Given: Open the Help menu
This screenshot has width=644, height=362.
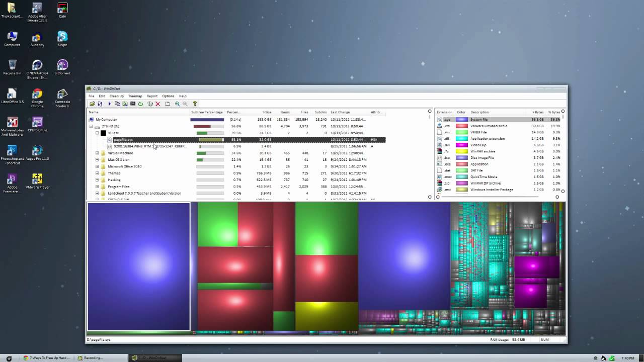Looking at the screenshot, I should click(x=183, y=96).
